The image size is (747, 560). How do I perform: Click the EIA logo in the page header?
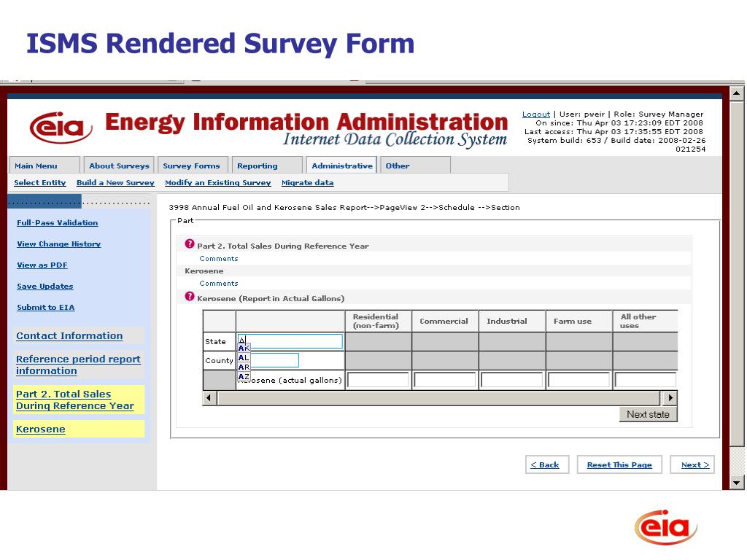tap(61, 127)
